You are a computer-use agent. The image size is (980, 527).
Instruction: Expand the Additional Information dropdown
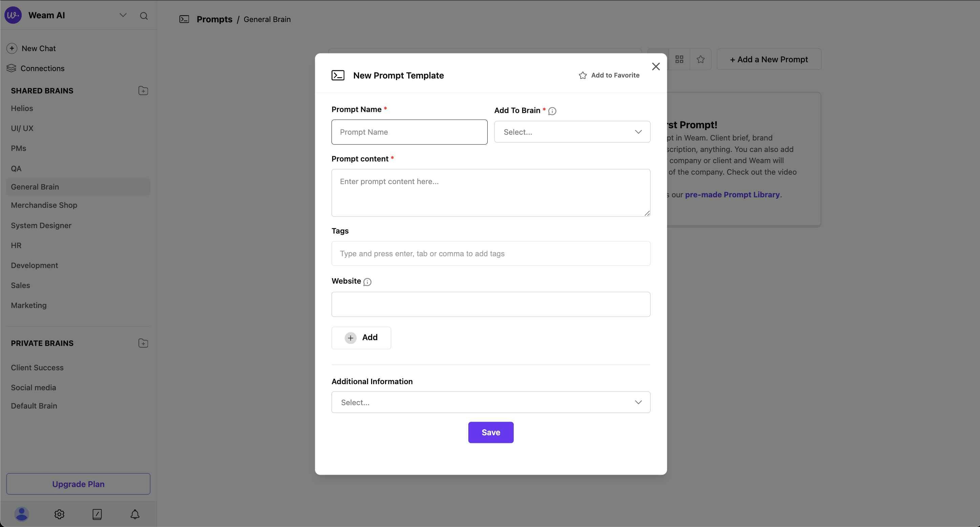pyautogui.click(x=490, y=402)
